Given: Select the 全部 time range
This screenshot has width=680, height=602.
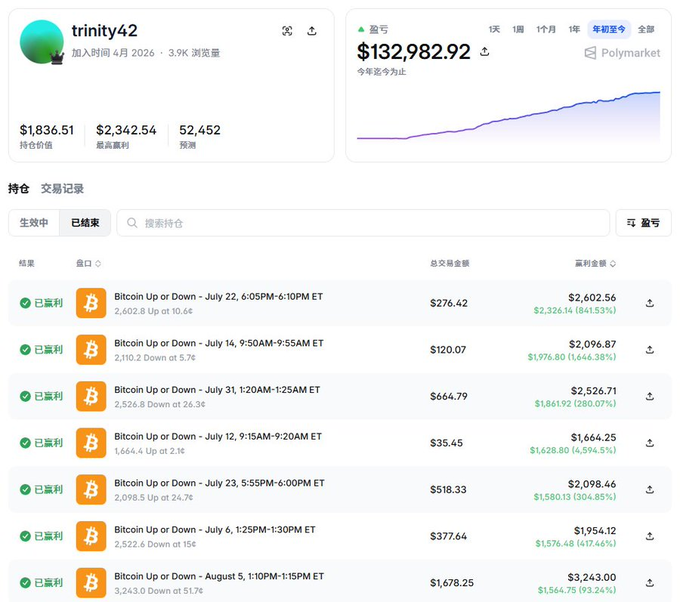Looking at the screenshot, I should point(646,29).
